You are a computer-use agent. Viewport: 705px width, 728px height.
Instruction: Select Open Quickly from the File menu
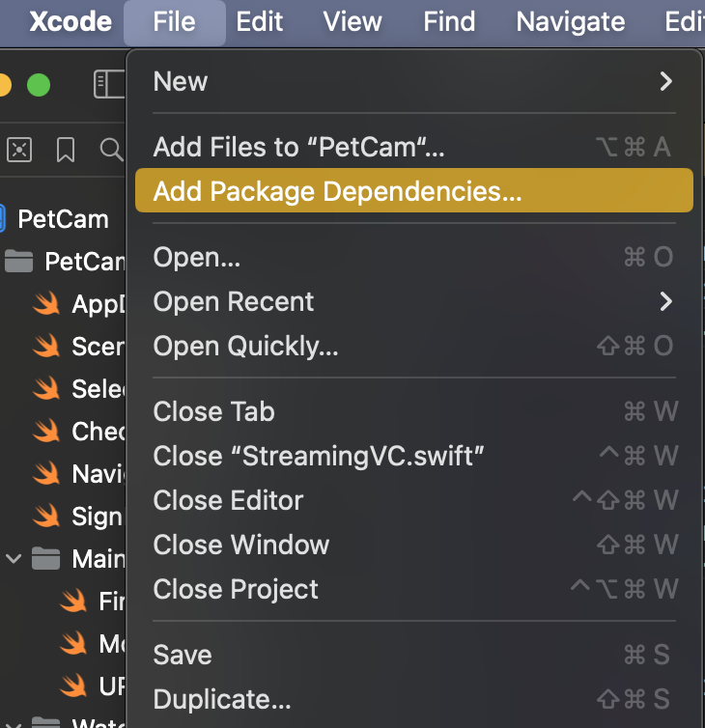click(246, 346)
